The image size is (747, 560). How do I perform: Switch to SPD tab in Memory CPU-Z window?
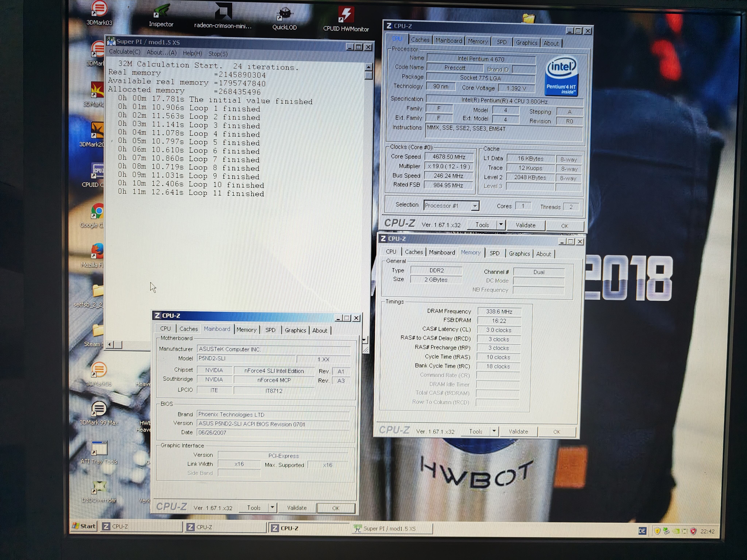tap(494, 253)
